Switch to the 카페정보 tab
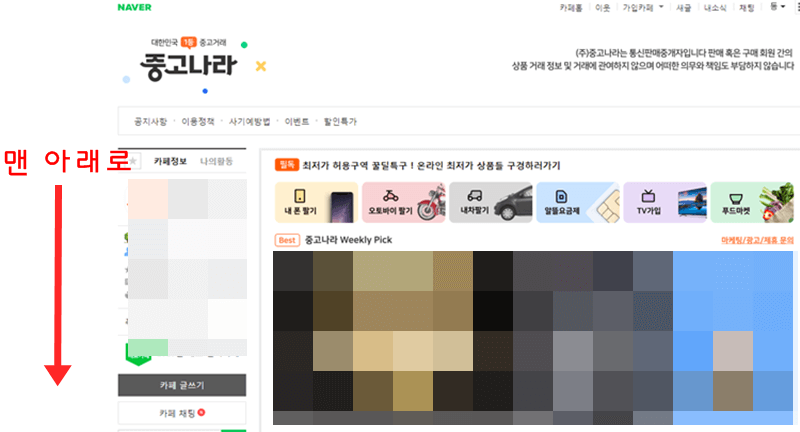 [170, 161]
